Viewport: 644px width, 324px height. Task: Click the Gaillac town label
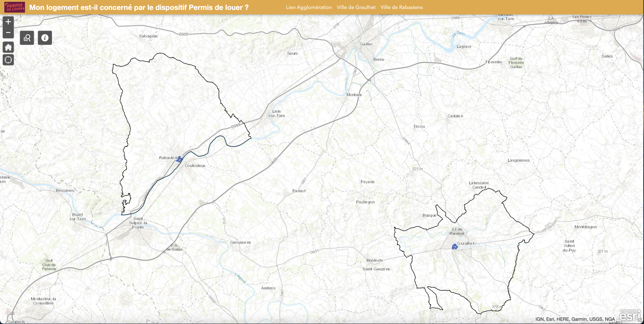(x=366, y=44)
